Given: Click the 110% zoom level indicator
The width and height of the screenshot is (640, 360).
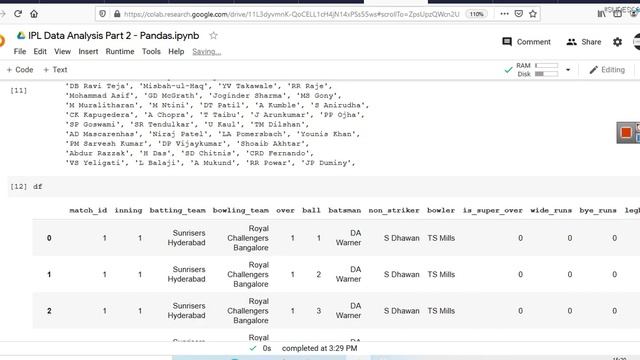Looking at the screenshot, I should [476, 14].
